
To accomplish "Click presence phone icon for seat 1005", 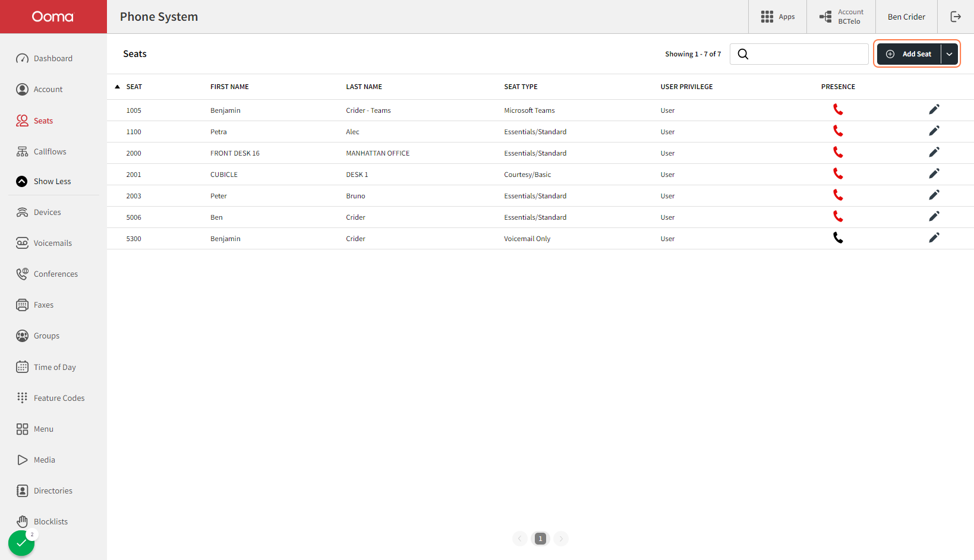I will tap(838, 110).
